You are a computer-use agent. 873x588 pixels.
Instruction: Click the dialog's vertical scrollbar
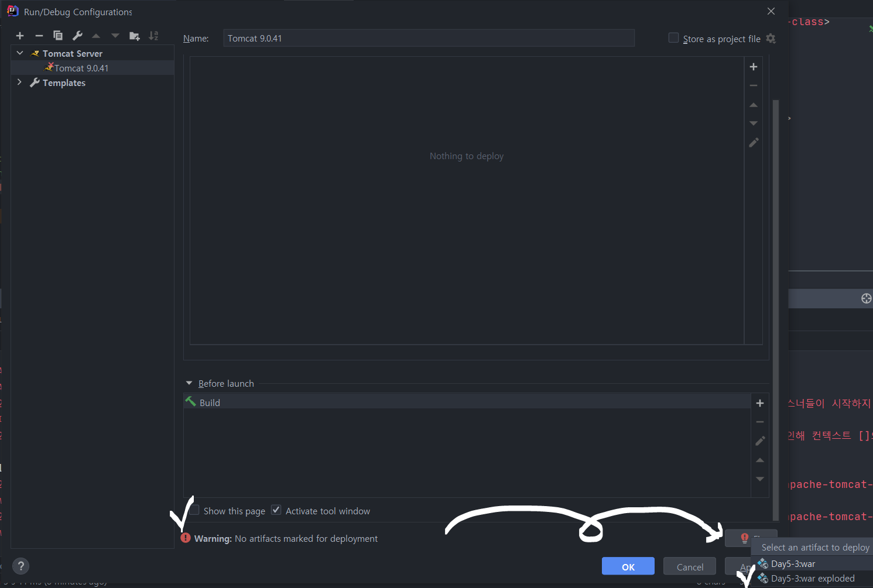(776, 310)
